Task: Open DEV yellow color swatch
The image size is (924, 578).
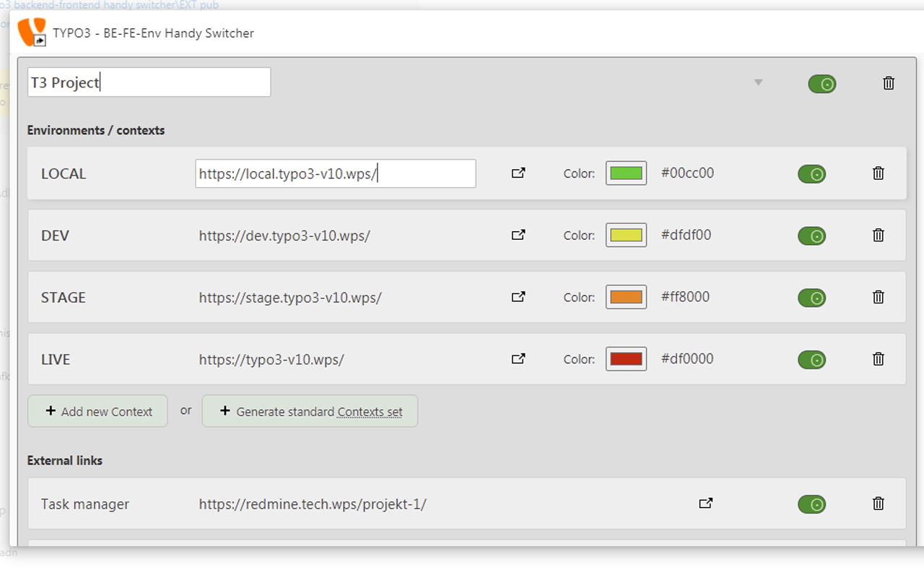Action: click(626, 235)
